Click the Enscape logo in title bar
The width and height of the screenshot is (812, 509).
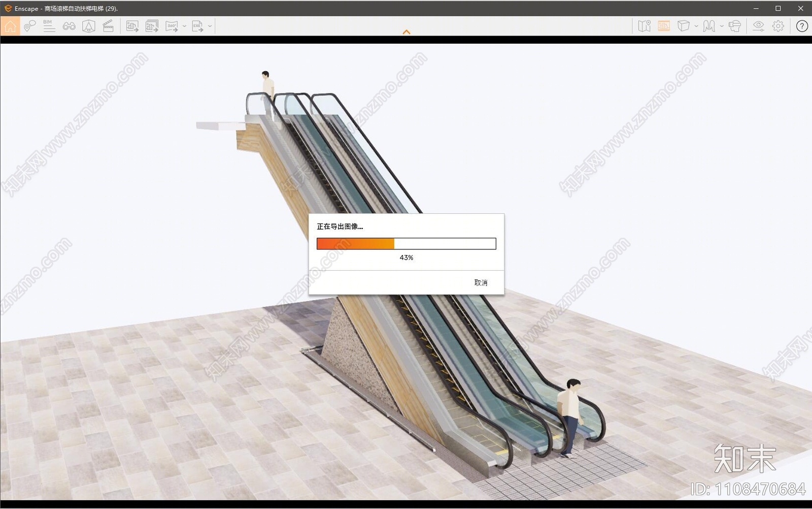coord(8,8)
